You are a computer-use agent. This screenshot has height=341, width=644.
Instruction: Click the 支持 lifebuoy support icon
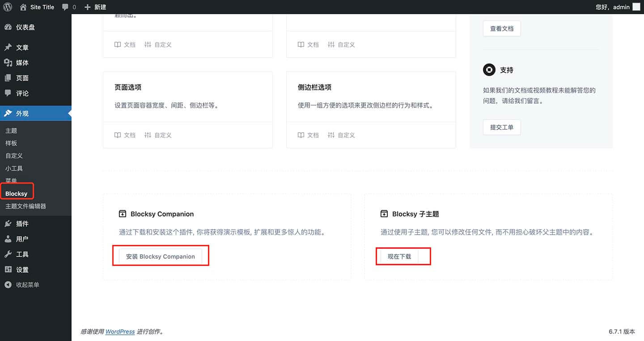pos(489,70)
